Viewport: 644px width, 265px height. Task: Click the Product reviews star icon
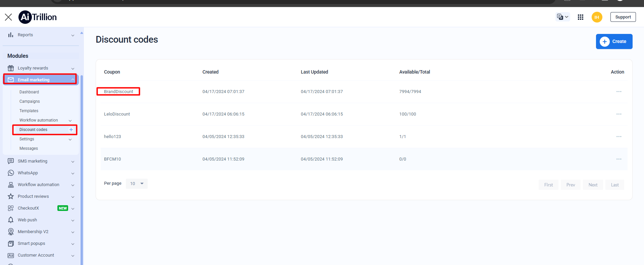pyautogui.click(x=11, y=196)
